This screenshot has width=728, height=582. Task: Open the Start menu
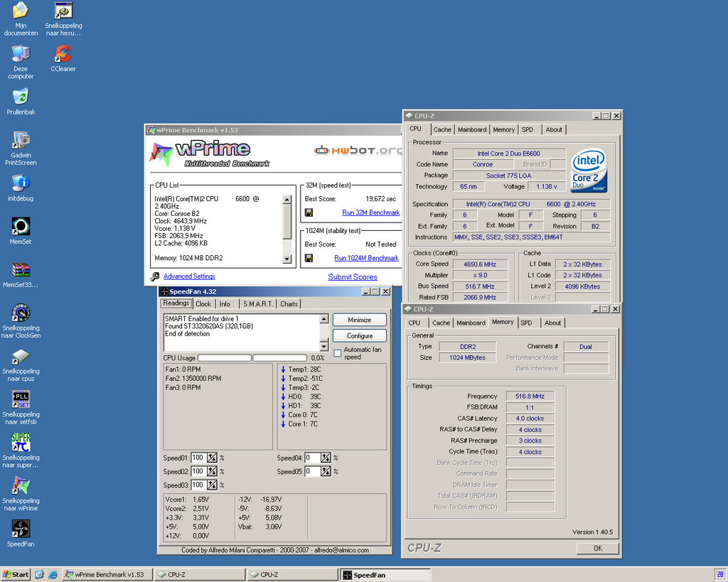(x=16, y=575)
